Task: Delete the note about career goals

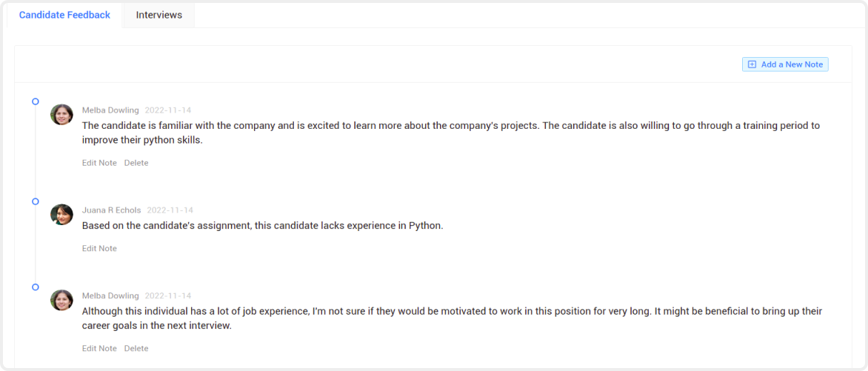Action: coord(136,348)
